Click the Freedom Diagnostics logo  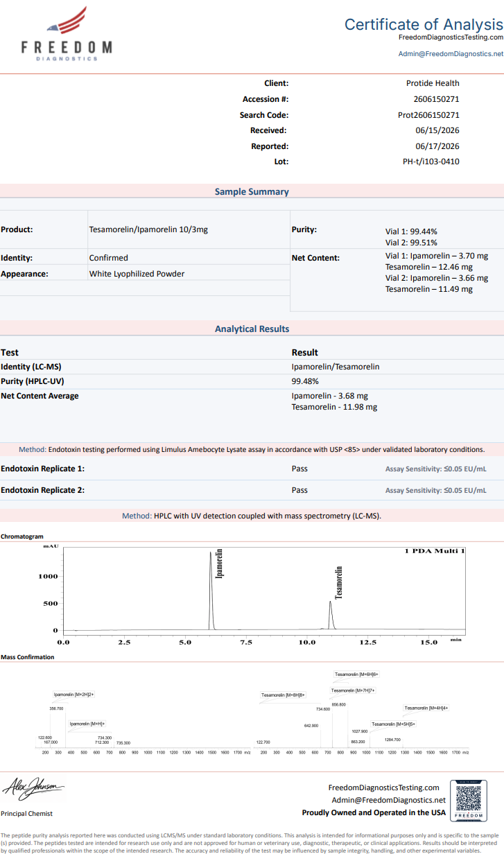coord(67,33)
